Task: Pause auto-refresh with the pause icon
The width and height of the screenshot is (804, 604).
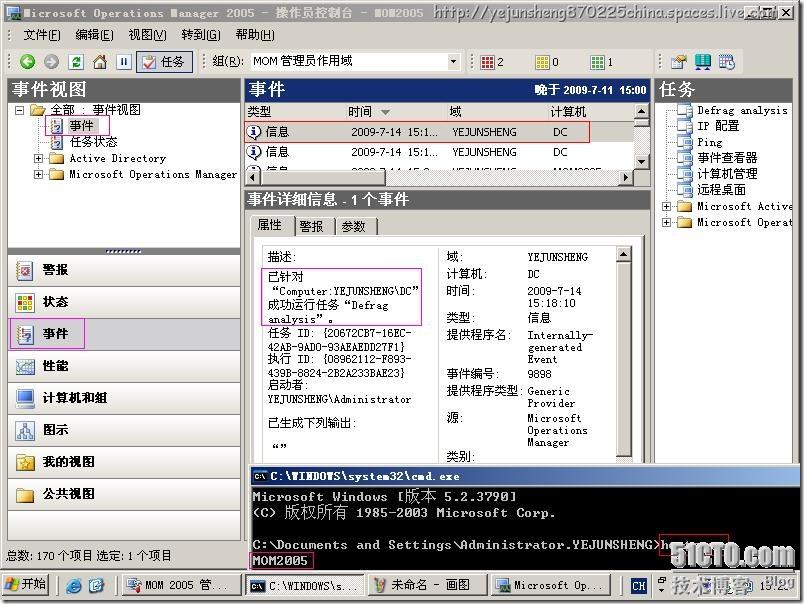Action: point(124,62)
